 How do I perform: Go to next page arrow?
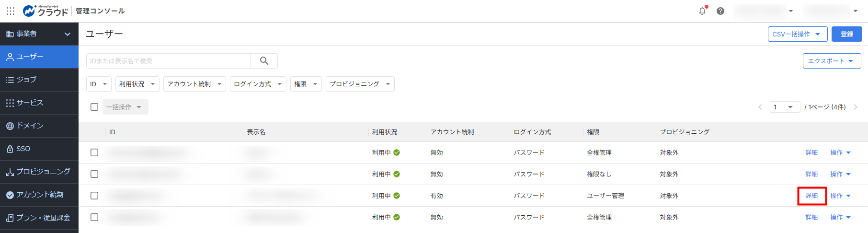856,107
